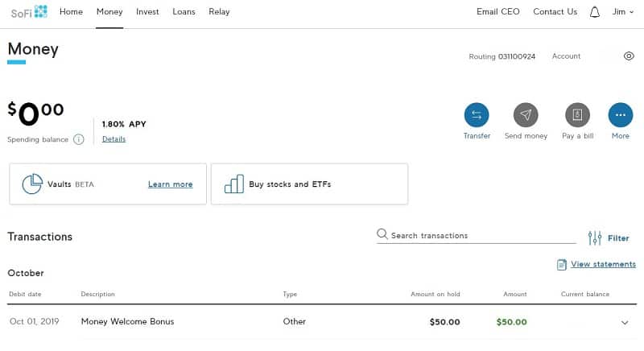The image size is (644, 351).
Task: Click the Transactions section heading
Action: point(39,237)
